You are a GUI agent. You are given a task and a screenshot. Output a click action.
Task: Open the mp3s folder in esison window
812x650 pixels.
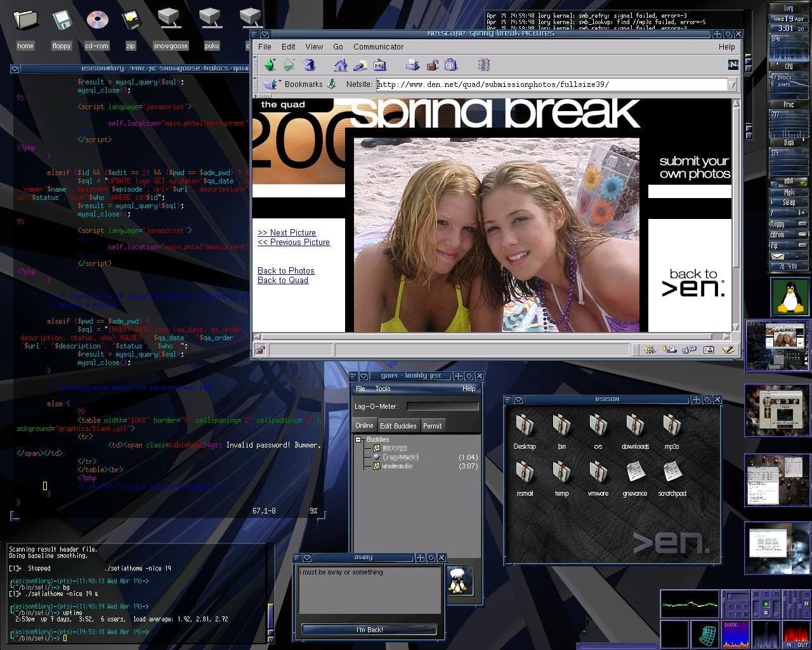point(672,430)
